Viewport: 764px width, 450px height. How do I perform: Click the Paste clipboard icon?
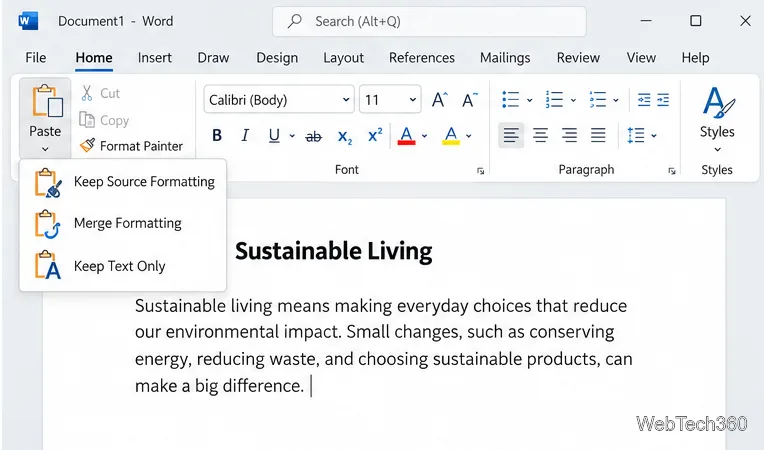[x=47, y=101]
